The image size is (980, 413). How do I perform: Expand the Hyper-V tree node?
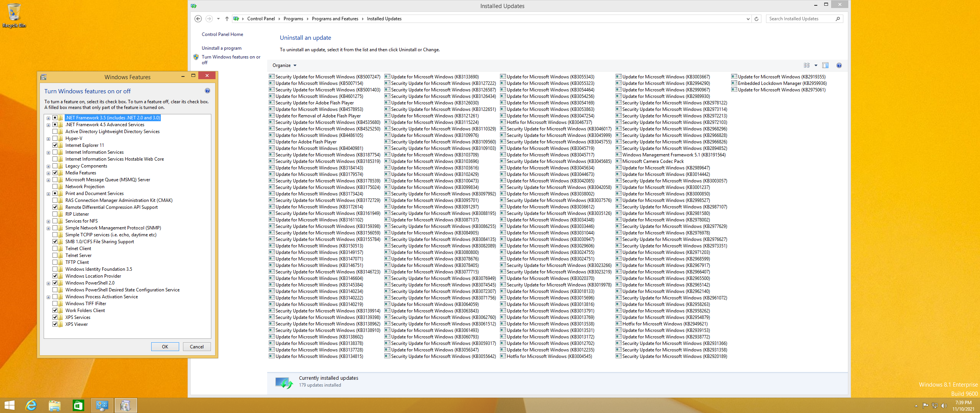(48, 139)
